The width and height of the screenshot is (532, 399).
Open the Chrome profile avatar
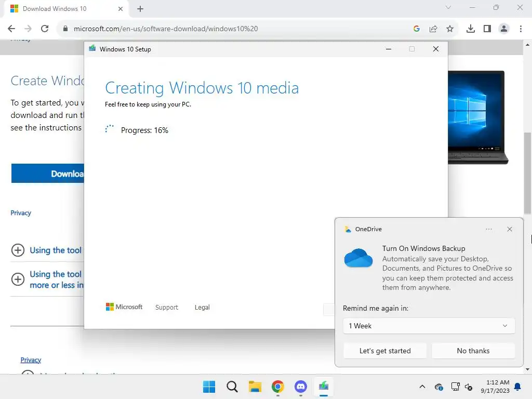504,29
